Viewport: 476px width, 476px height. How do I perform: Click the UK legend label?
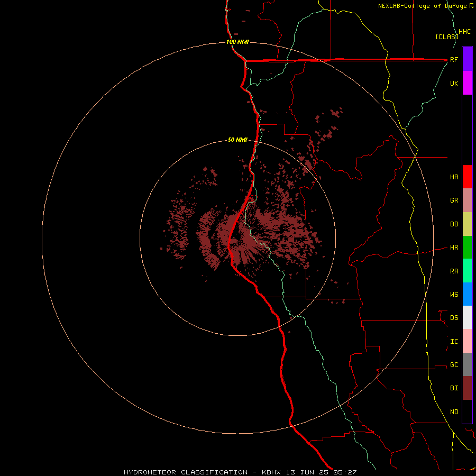(454, 83)
